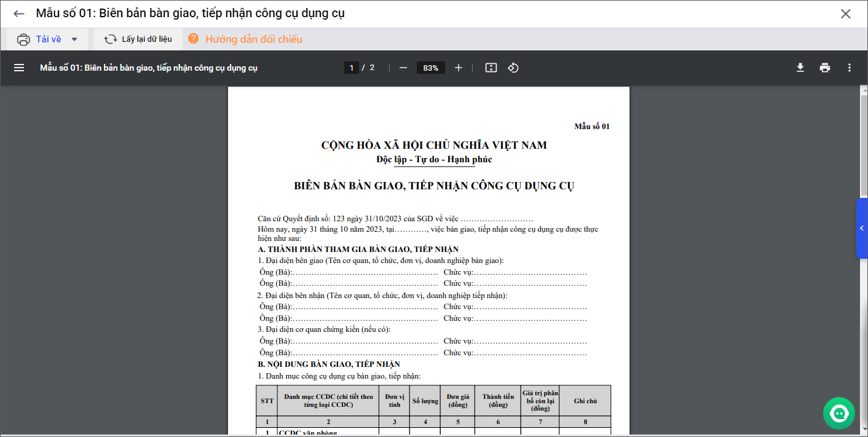Click the orange question mark help icon
This screenshot has height=437, width=868.
click(194, 39)
